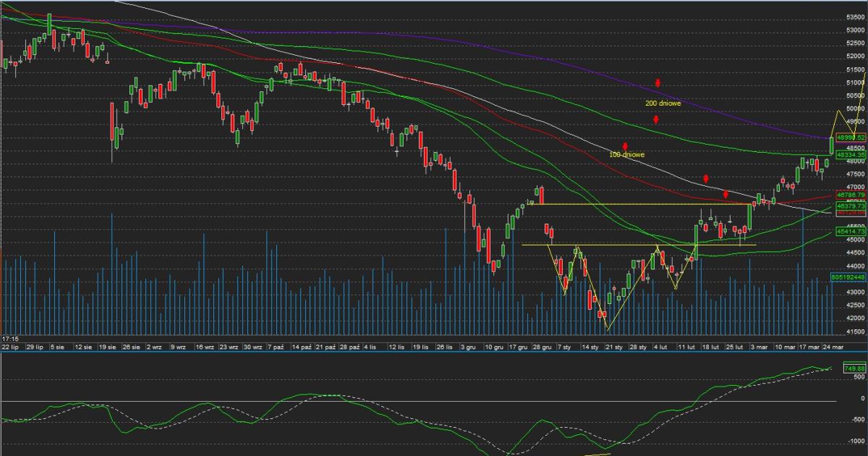Click the red arrow above "100 dniowe"

pos(625,147)
